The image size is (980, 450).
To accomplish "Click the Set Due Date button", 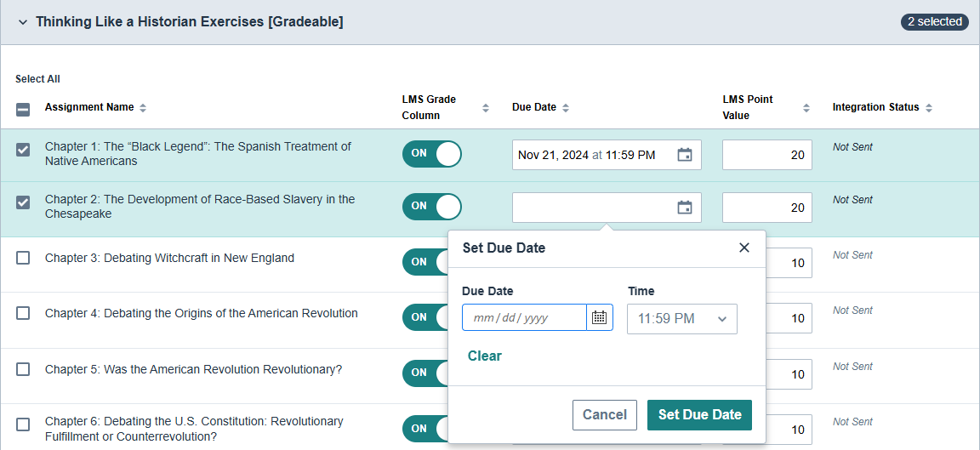I will coord(699,415).
